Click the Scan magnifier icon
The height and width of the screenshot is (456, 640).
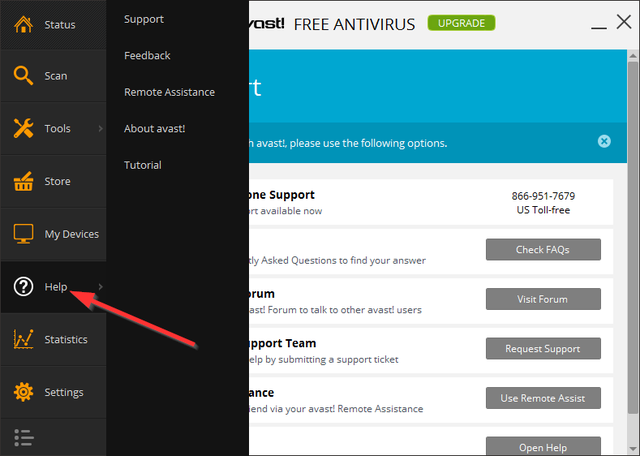(x=23, y=76)
